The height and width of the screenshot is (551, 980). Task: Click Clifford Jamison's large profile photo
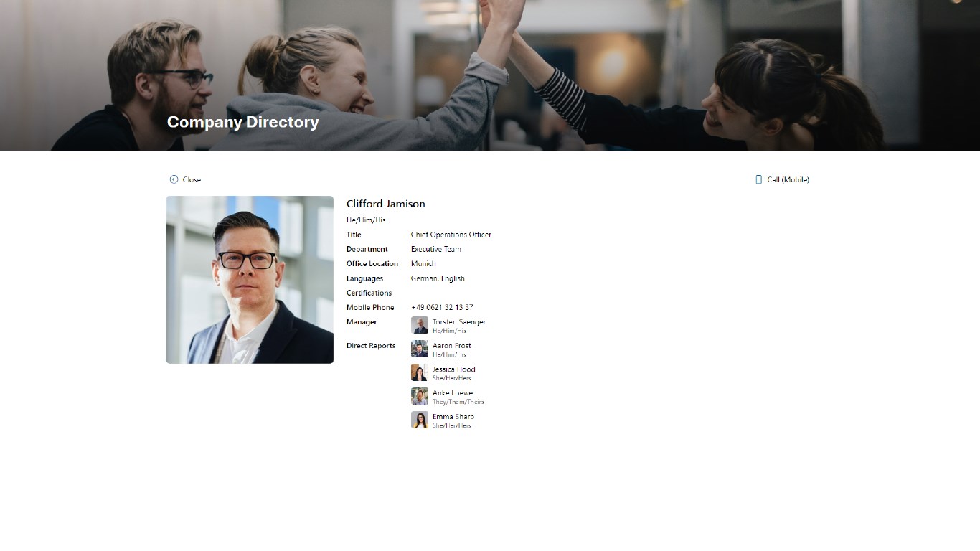250,280
